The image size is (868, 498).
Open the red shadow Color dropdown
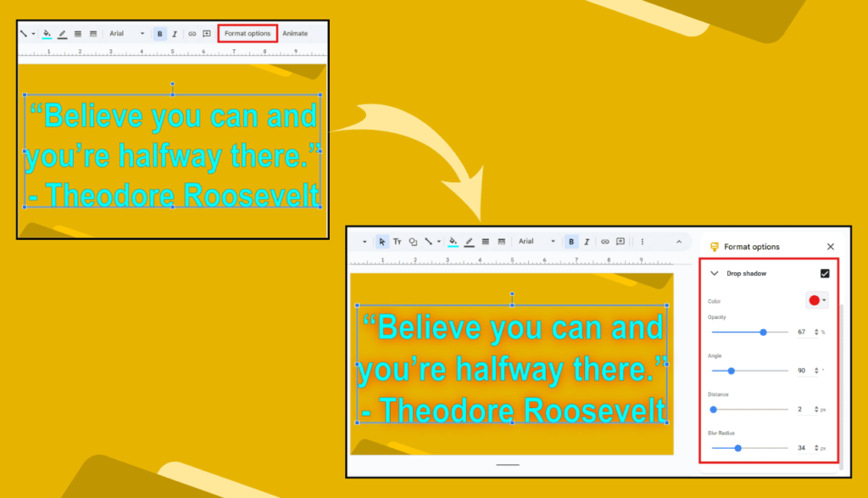(817, 300)
